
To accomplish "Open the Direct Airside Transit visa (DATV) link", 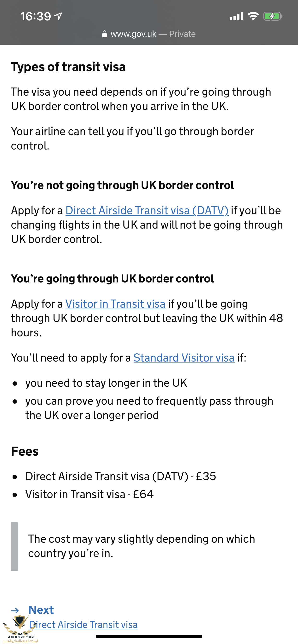I will point(147,211).
